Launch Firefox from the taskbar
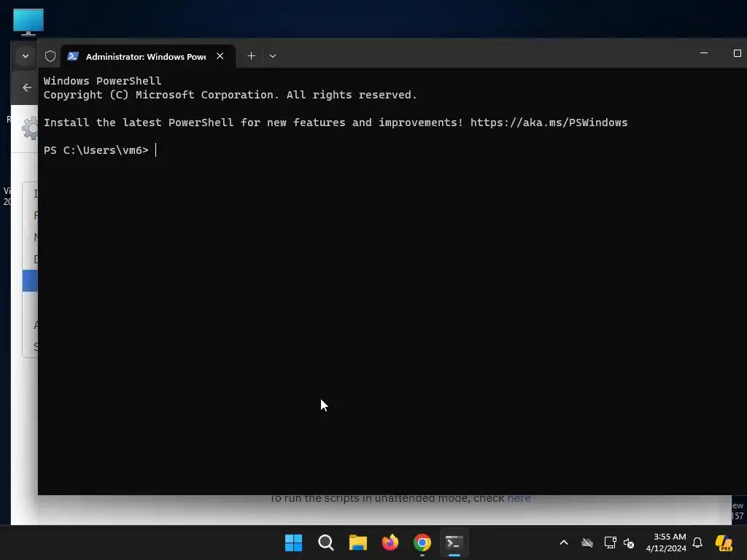 [390, 542]
